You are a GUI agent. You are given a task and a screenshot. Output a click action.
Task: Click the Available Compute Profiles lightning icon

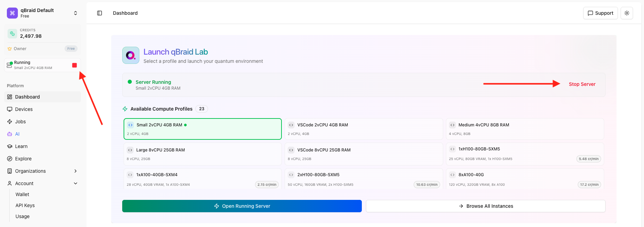[125, 109]
